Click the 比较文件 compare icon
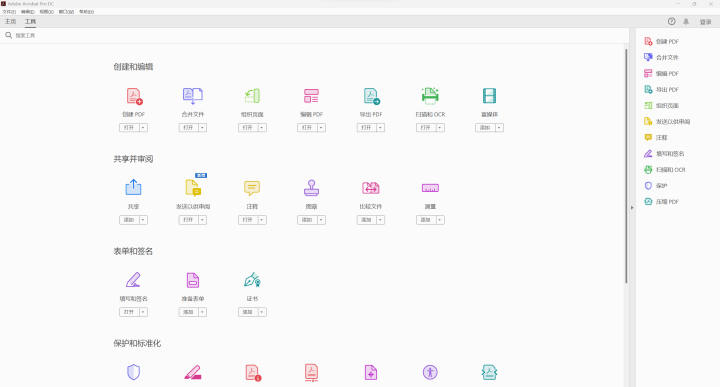The height and width of the screenshot is (387, 720). pos(371,188)
